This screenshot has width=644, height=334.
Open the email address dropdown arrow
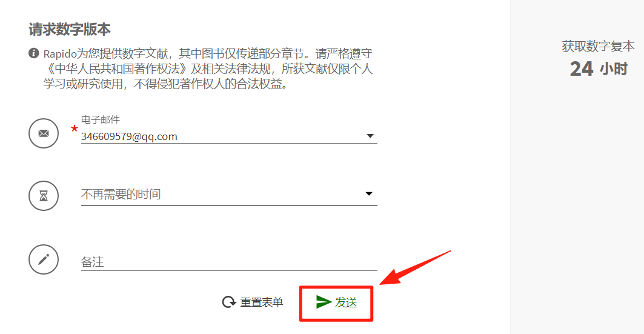pos(370,136)
